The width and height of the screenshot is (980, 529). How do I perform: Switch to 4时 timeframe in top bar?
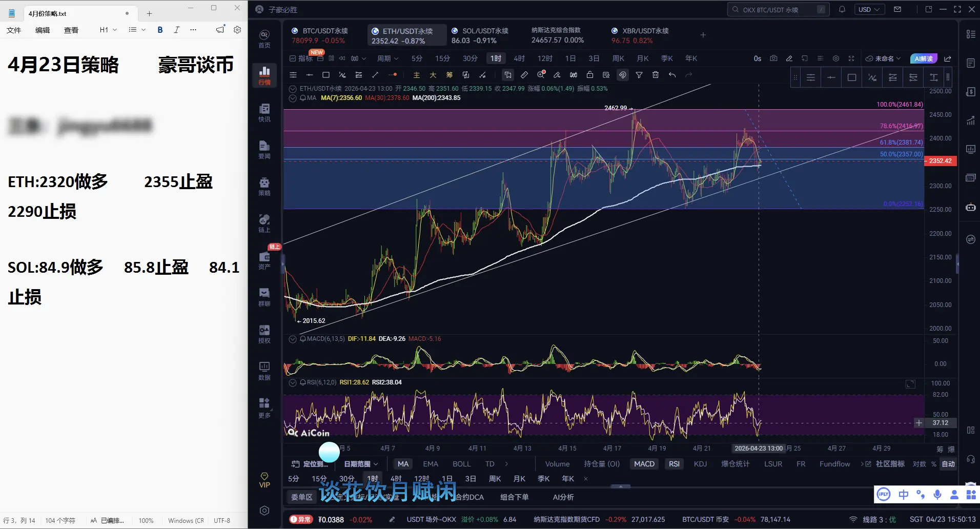pyautogui.click(x=519, y=58)
